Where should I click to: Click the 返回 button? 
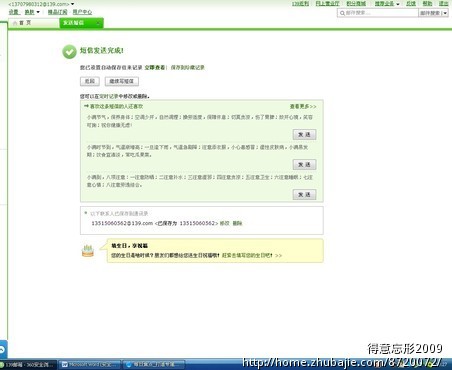(90, 81)
